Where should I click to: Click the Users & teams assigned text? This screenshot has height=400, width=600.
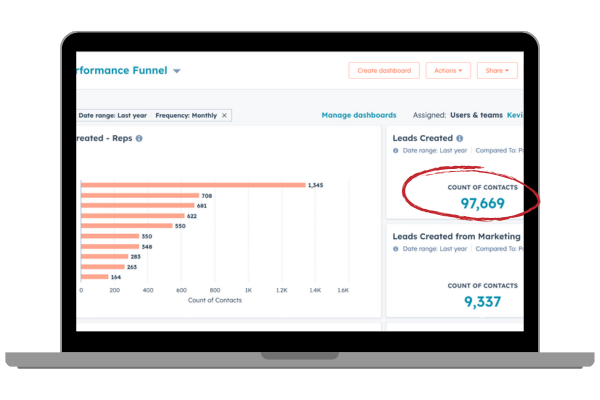(x=476, y=115)
